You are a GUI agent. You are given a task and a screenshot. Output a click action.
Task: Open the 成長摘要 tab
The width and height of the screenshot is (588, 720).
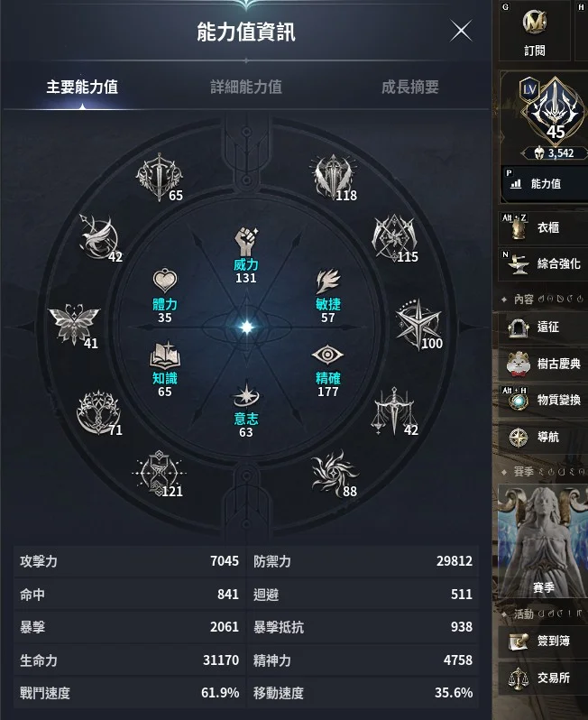click(410, 87)
